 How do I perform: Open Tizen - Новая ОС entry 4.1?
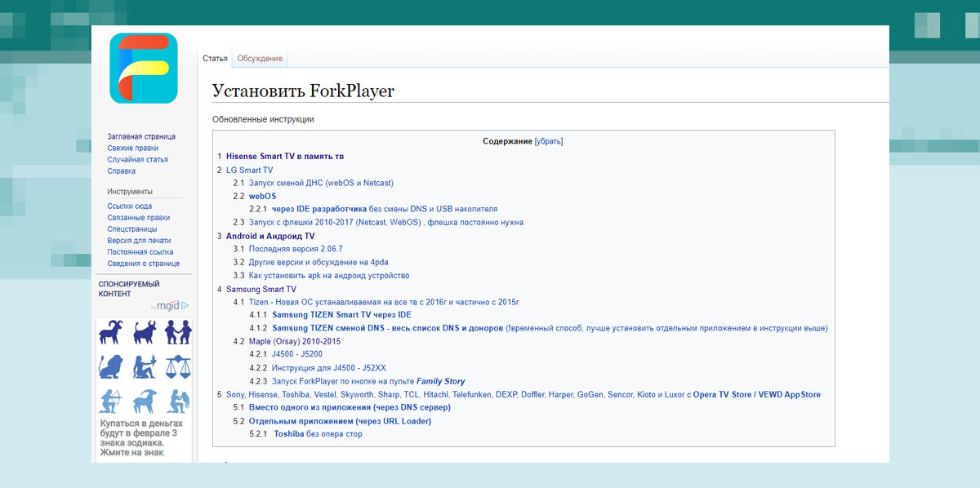pos(384,302)
